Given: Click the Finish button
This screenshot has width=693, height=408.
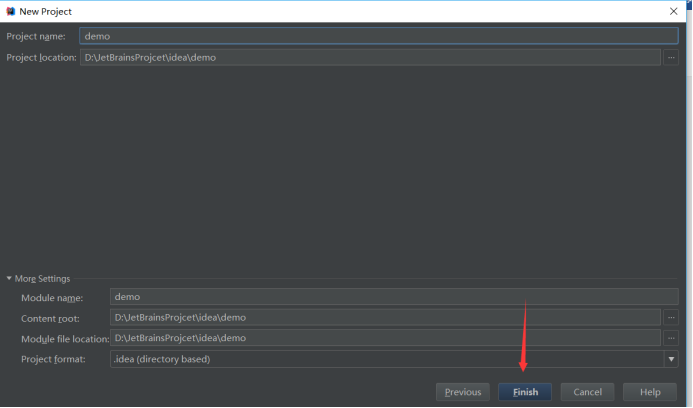Looking at the screenshot, I should [x=525, y=392].
